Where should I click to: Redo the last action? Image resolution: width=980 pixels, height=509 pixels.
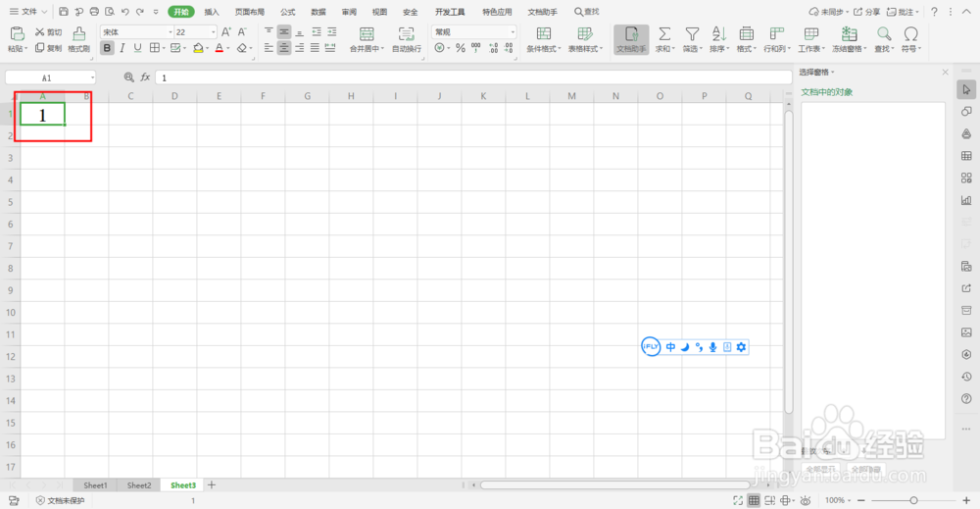[x=140, y=11]
